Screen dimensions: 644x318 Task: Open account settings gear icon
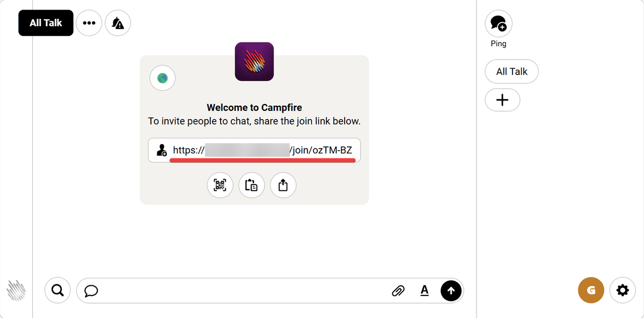623,291
